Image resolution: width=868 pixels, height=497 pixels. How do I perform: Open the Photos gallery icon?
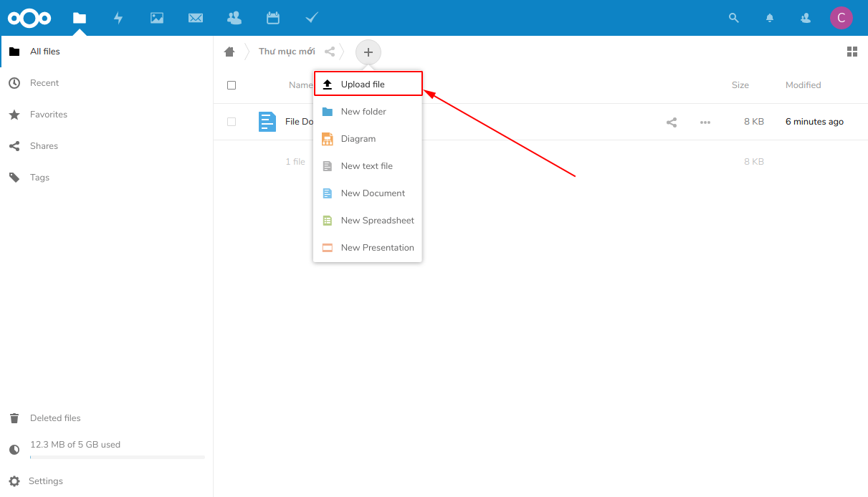157,18
